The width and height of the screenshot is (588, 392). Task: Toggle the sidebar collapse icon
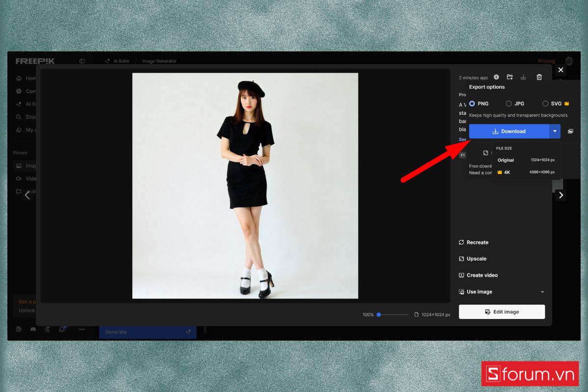[82, 61]
